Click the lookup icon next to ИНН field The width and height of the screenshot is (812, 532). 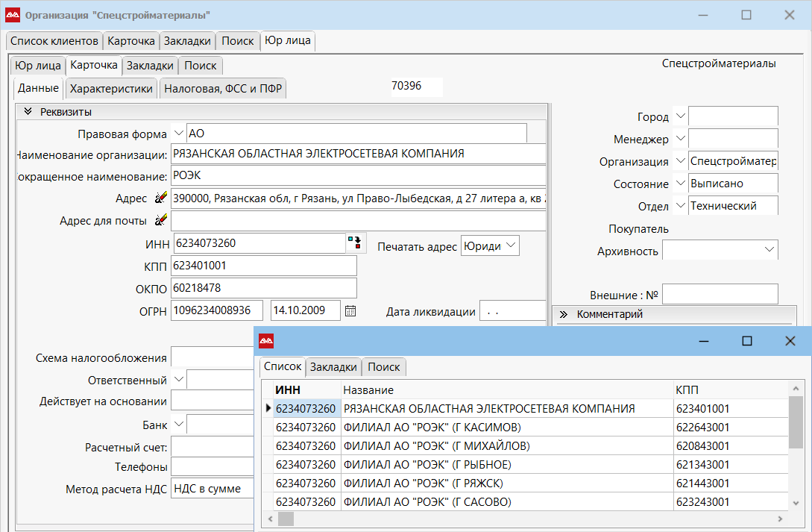(x=355, y=242)
